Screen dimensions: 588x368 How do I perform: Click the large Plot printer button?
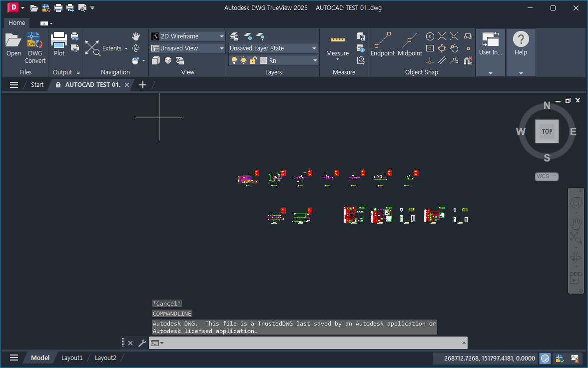59,44
